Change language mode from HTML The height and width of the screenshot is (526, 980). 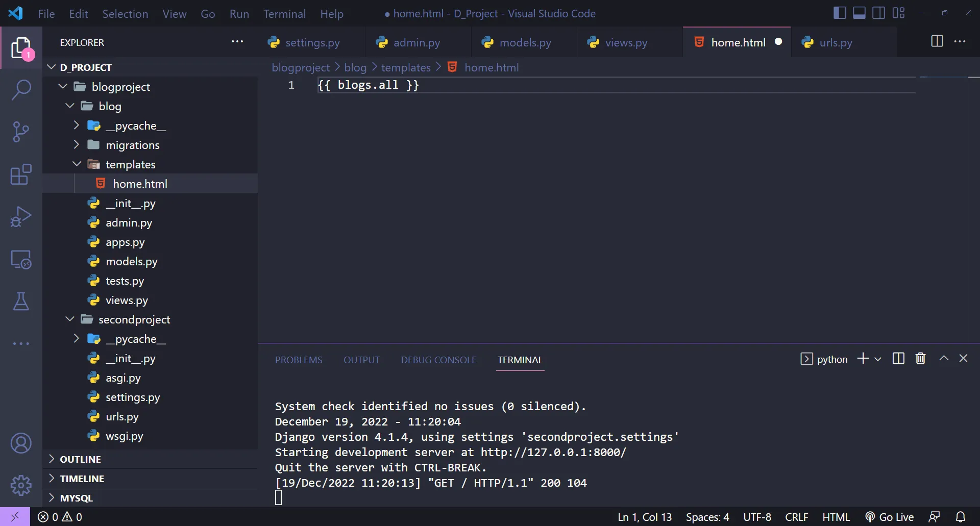(x=836, y=517)
